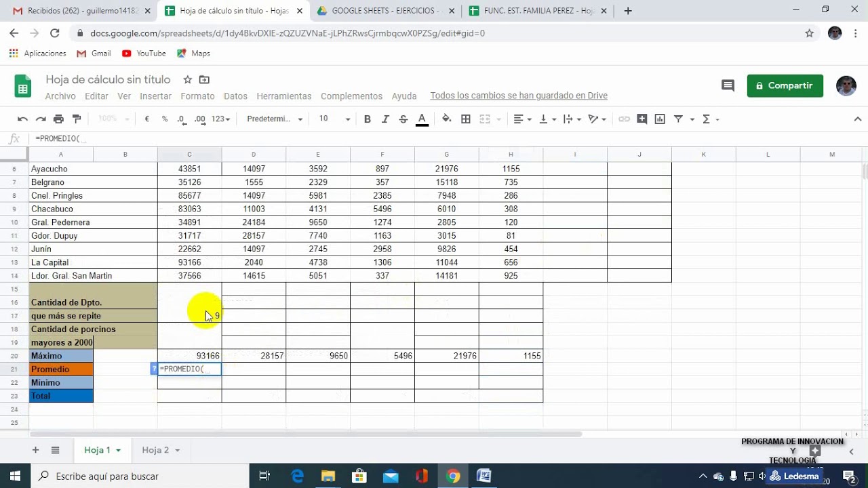
Task: Collapse the toolbar with chevron
Action: (857, 119)
